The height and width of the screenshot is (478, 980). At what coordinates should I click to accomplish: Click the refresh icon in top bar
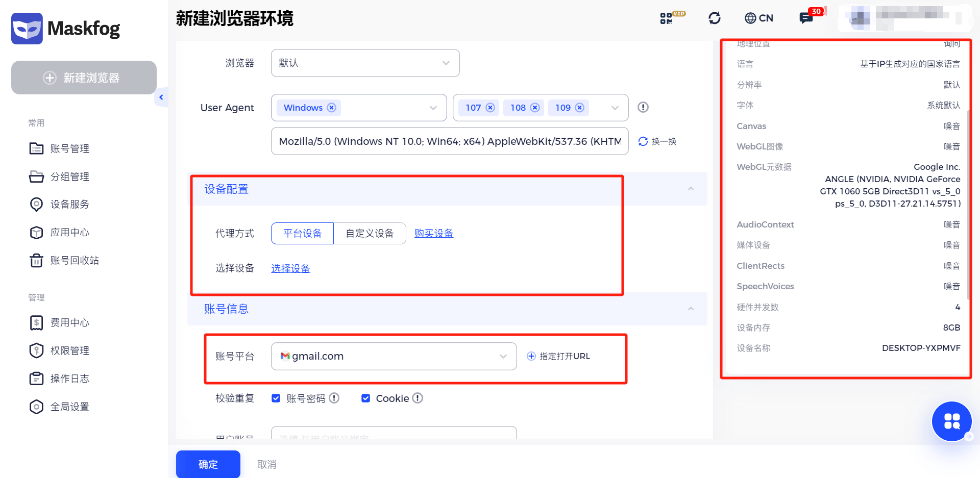[x=715, y=18]
